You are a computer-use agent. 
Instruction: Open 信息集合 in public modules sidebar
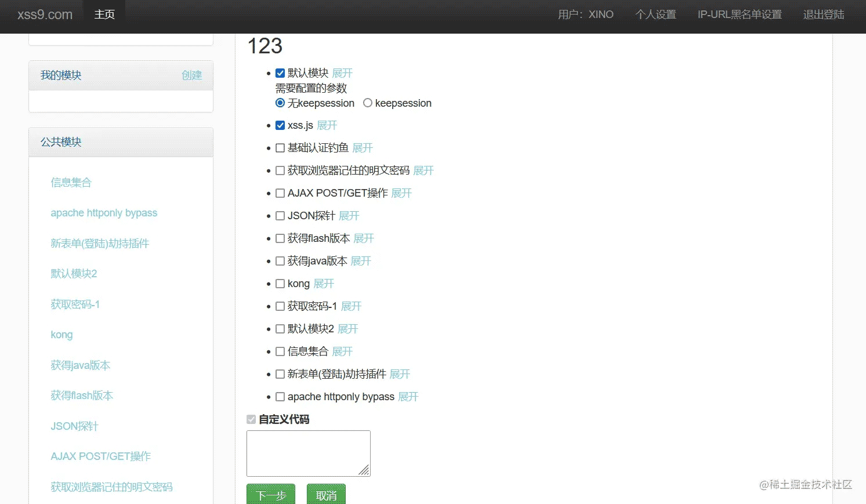(x=71, y=183)
